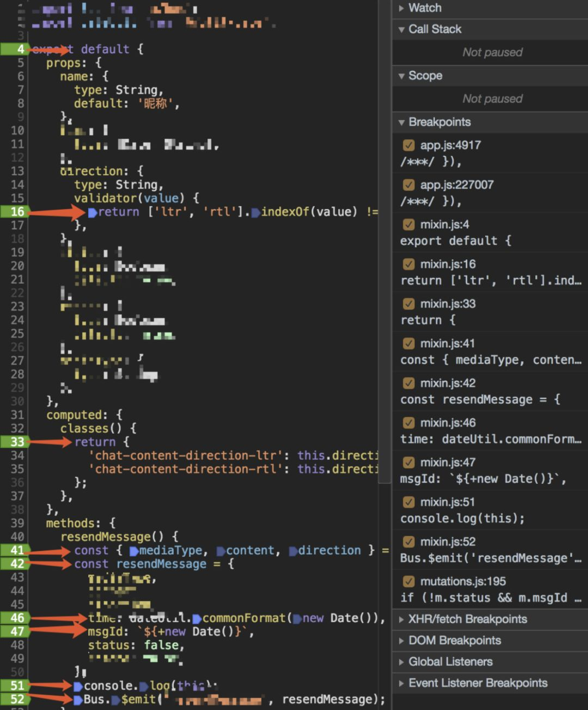This screenshot has height=710, width=588.
Task: Uncheck the mixin.js:42 breakpoint checkbox
Action: point(408,384)
